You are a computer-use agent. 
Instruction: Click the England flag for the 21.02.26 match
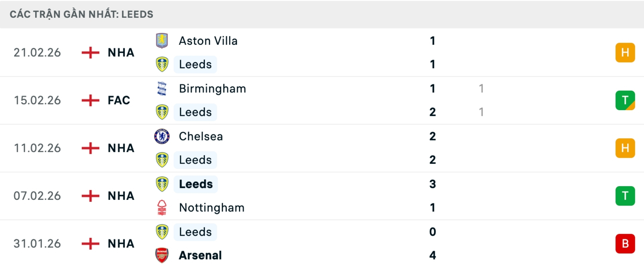[x=90, y=52]
